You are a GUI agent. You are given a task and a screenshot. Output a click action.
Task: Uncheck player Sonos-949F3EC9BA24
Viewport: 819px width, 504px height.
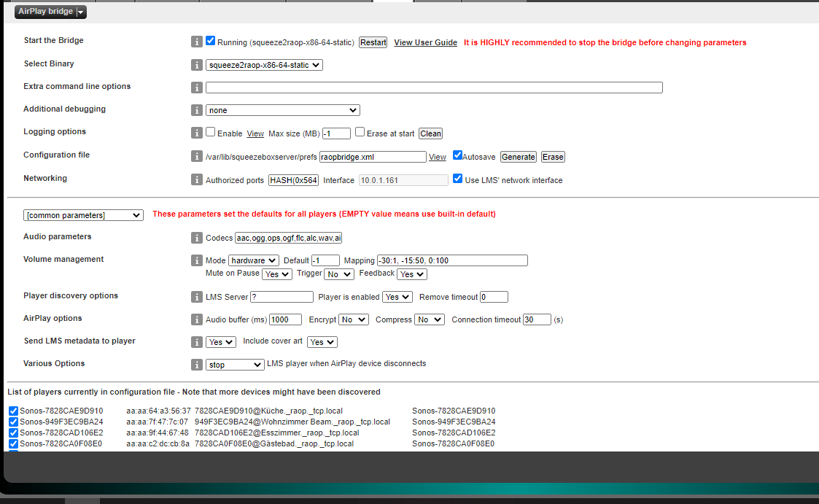(14, 422)
